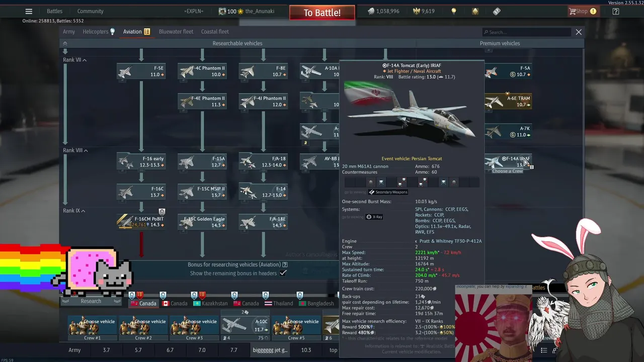Open the Shop cart icon
This screenshot has width=644, height=362.
573,11
